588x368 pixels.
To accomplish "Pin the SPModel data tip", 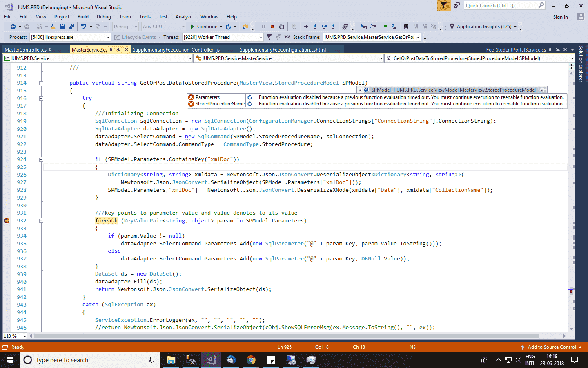I will 543,90.
